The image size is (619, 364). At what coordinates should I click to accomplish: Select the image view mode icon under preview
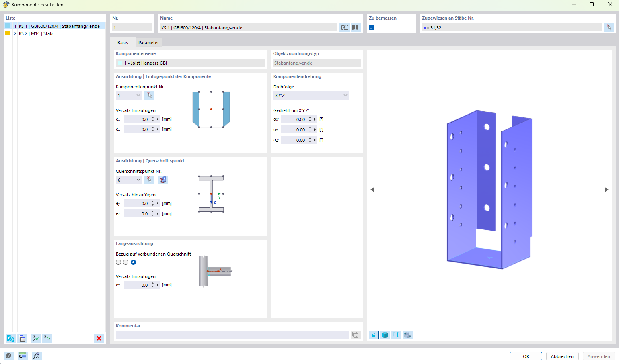(x=374, y=335)
